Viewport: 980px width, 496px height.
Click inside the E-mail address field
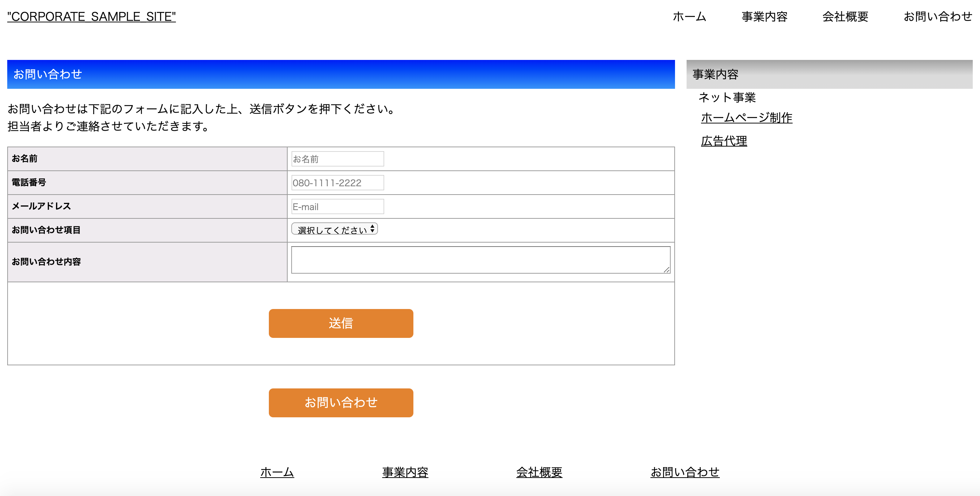[x=337, y=206]
